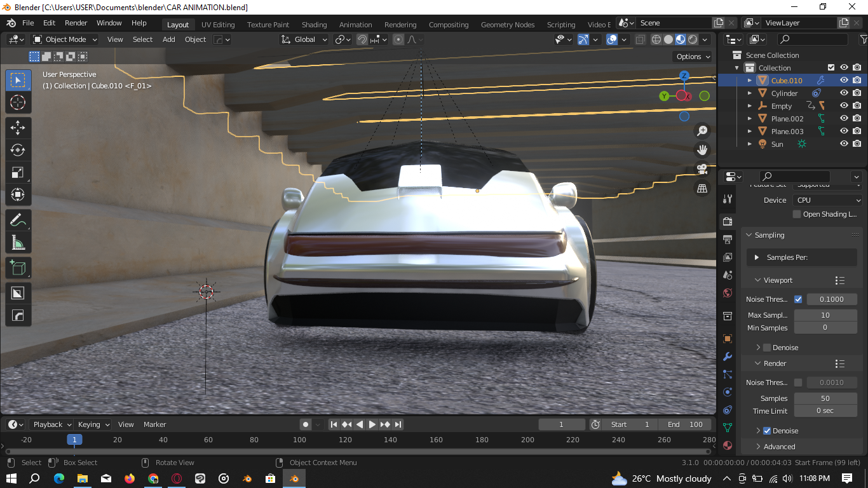868x488 pixels.
Task: Activate the Rotate tool
Action: (x=18, y=150)
